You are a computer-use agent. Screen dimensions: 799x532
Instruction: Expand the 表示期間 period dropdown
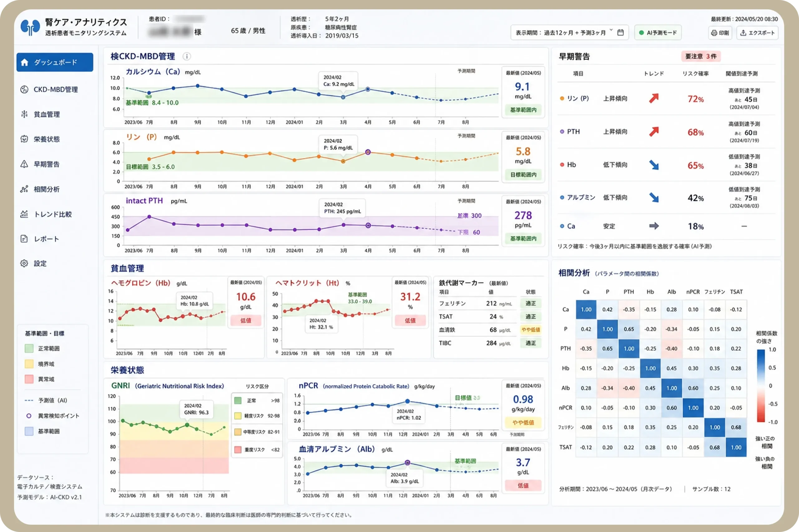point(570,32)
